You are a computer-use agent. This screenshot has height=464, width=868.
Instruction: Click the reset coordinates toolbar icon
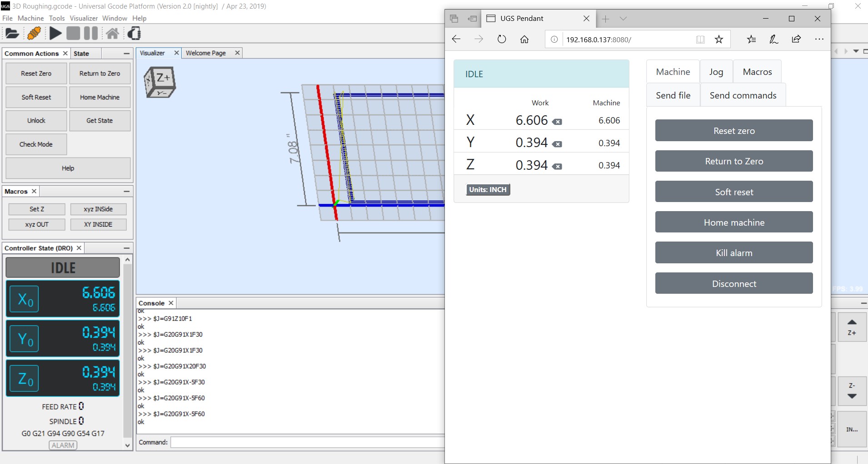[x=134, y=33]
